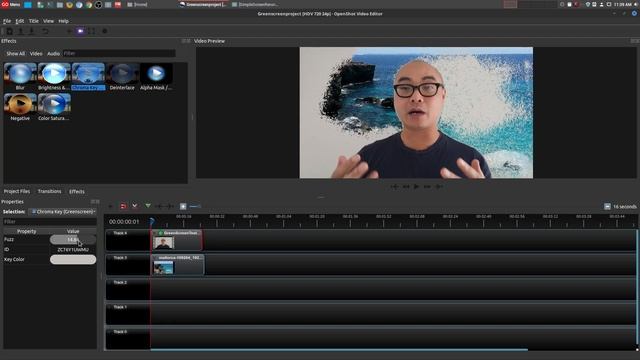Click the Chrome icon in the taskbar
The image size is (640, 360).
(89, 5)
